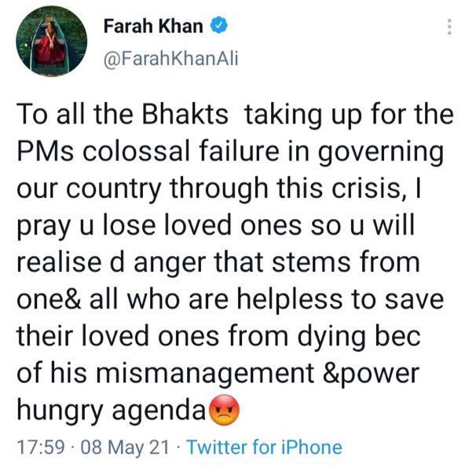Open the Twitter for iPhone source link
The width and height of the screenshot is (476, 475).
(266, 448)
